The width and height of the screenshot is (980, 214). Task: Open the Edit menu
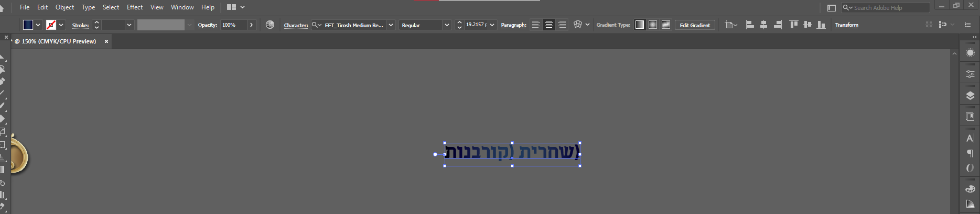pos(42,7)
